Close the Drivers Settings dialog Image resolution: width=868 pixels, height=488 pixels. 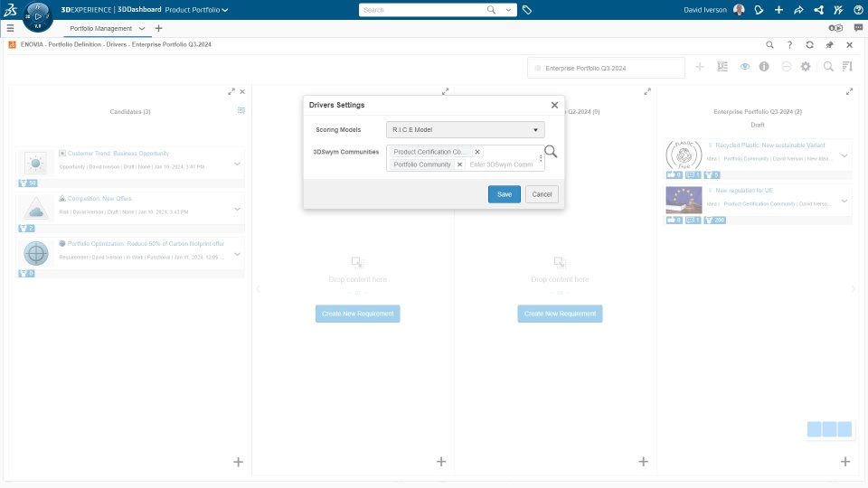pos(554,105)
